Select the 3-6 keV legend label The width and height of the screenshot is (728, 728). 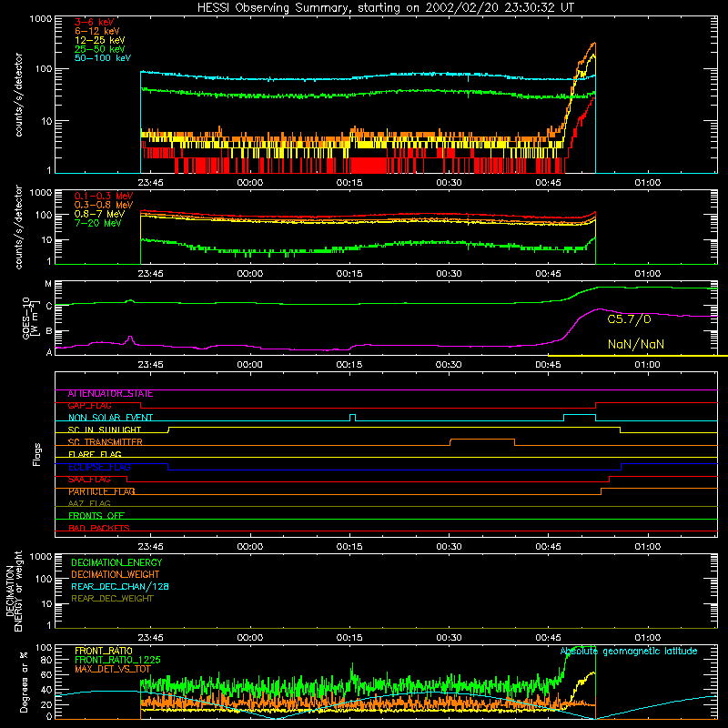click(94, 22)
